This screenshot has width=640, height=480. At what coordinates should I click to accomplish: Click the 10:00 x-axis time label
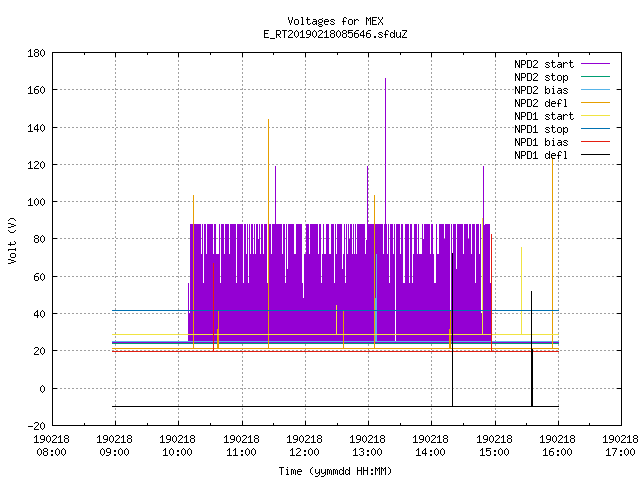click(178, 452)
